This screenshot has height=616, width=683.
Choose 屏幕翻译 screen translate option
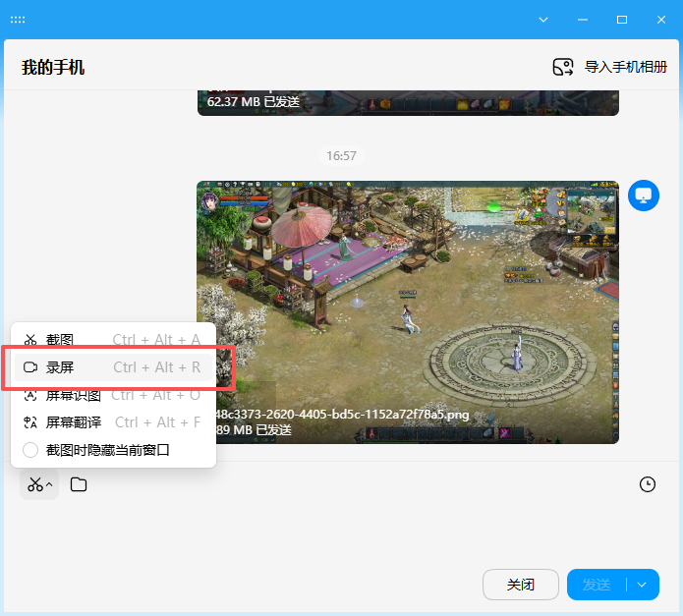(73, 422)
